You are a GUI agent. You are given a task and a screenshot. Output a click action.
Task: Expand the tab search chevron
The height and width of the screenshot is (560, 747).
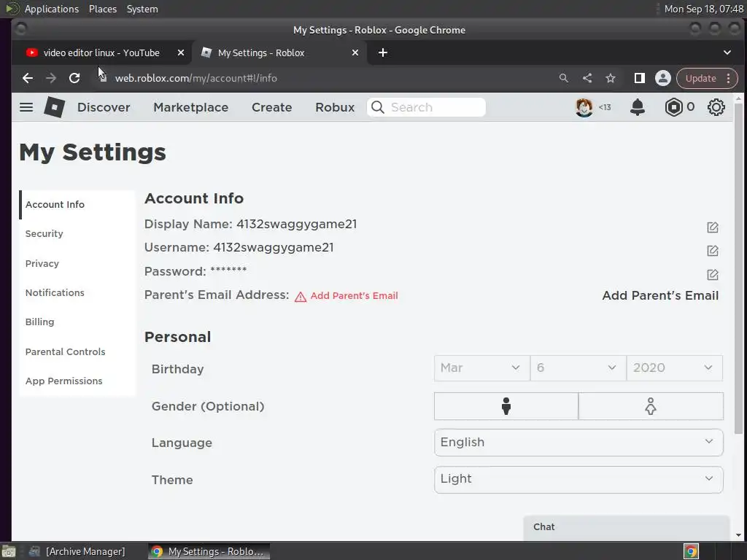tap(727, 52)
